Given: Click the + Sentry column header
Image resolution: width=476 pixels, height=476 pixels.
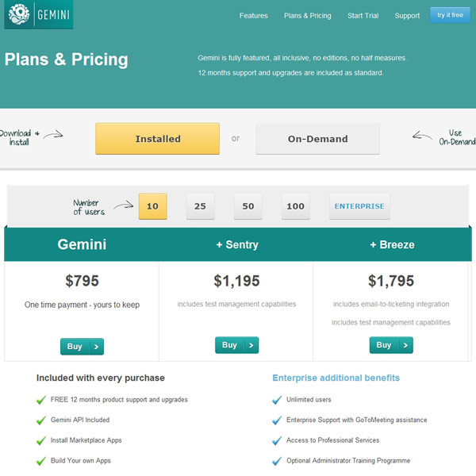Looking at the screenshot, I should [237, 244].
